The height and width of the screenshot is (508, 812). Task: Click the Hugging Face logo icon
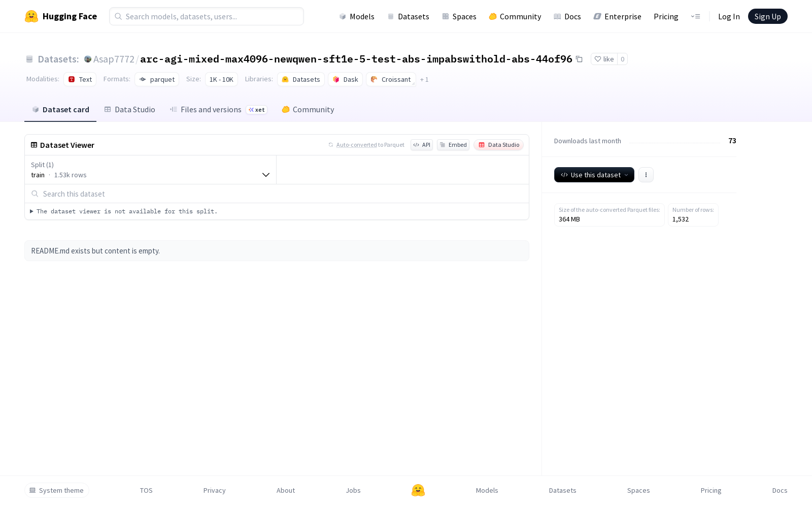pos(31,16)
